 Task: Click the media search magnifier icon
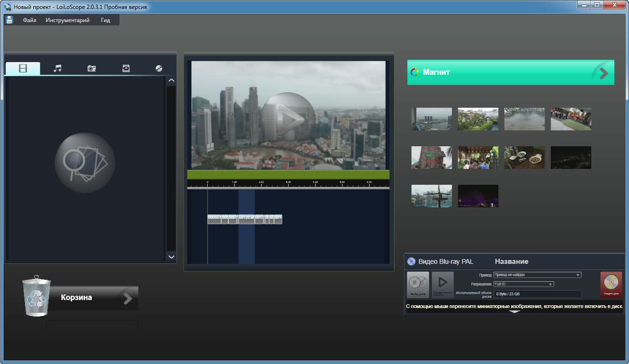tap(85, 163)
